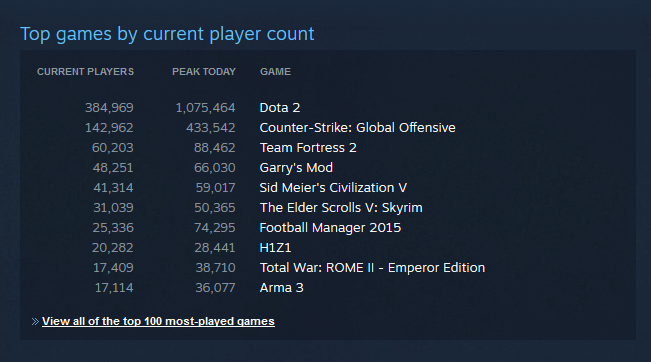Click Skyrim current players value 31,039
The height and width of the screenshot is (362, 651).
[113, 207]
